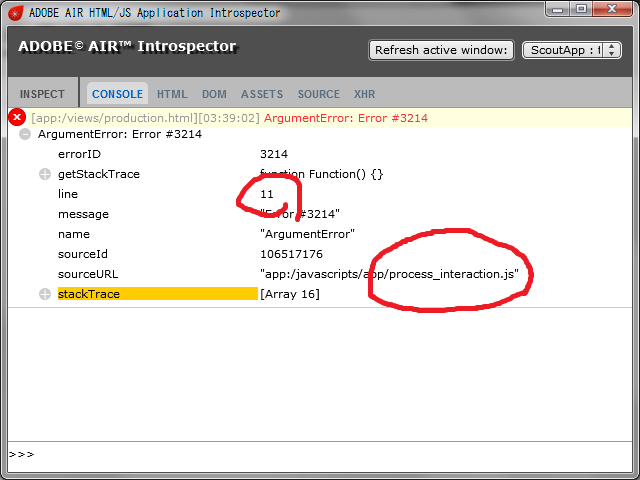Click the process_interaction.js sourceURL value
This screenshot has width=640, height=480.
coord(389,274)
